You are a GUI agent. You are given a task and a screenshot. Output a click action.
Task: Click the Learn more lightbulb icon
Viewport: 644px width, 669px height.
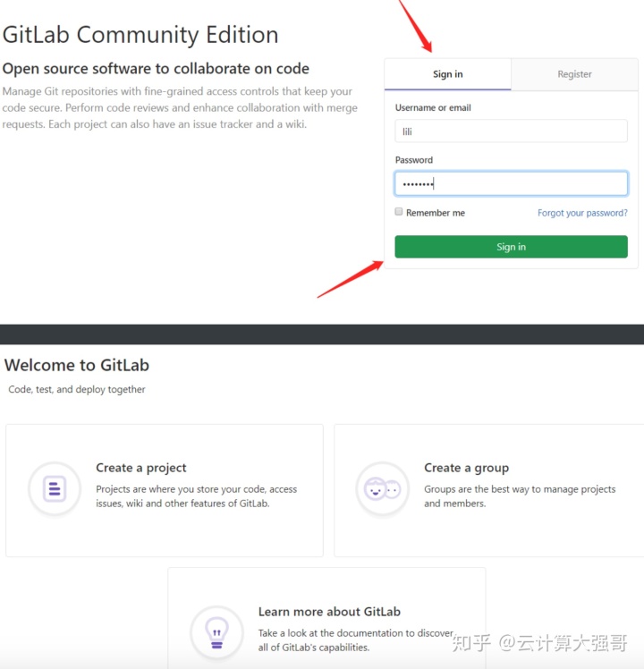(x=216, y=632)
